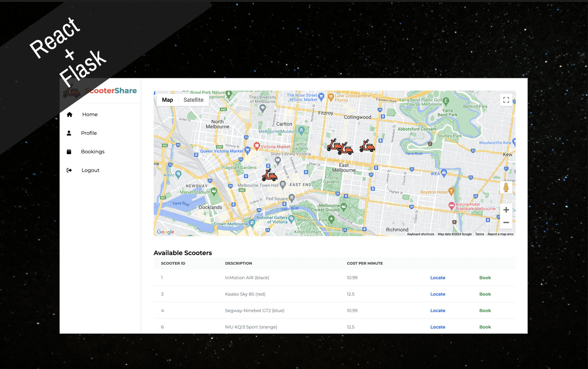Click the Google logo on the map
This screenshot has height=369, width=588.
(165, 232)
